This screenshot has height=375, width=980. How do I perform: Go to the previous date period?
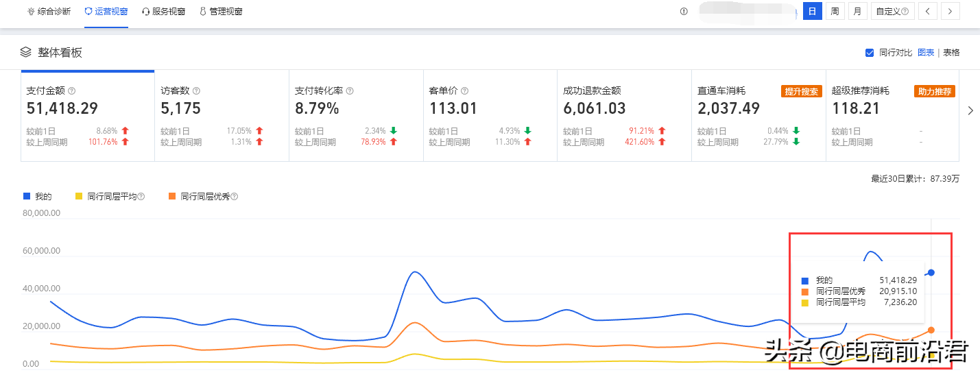[928, 12]
